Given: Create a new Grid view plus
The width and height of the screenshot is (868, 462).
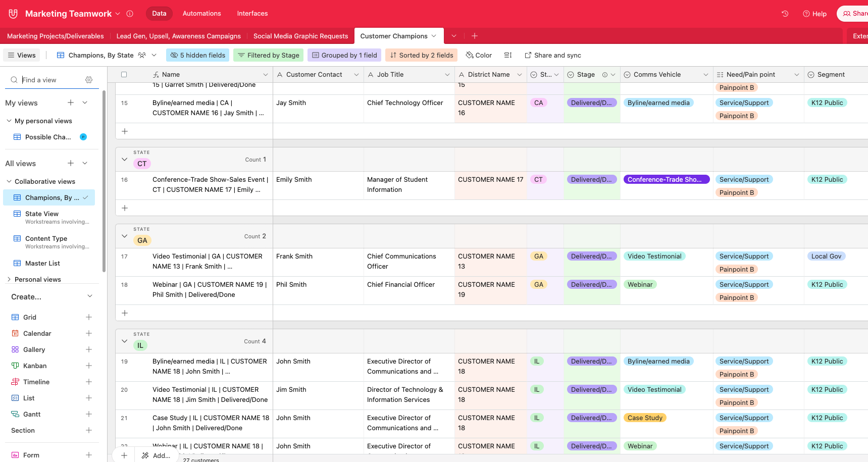Looking at the screenshot, I should (89, 317).
